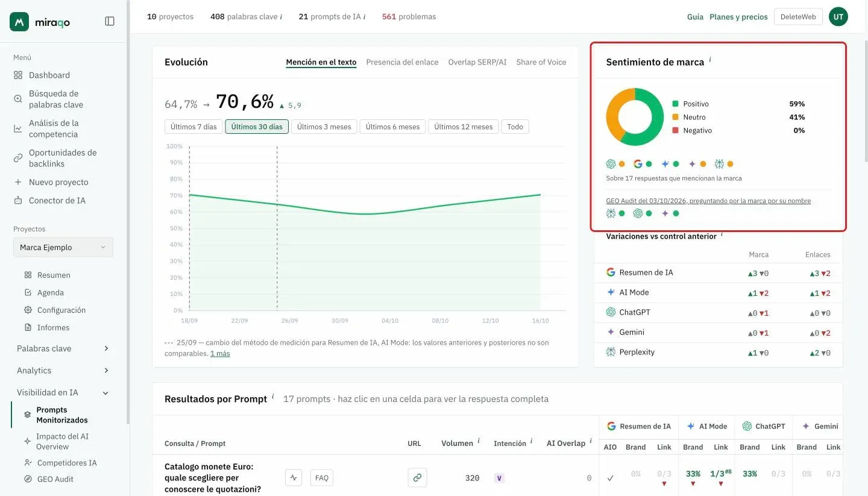
Task: Click the green Positivo legend swatch
Action: [676, 104]
